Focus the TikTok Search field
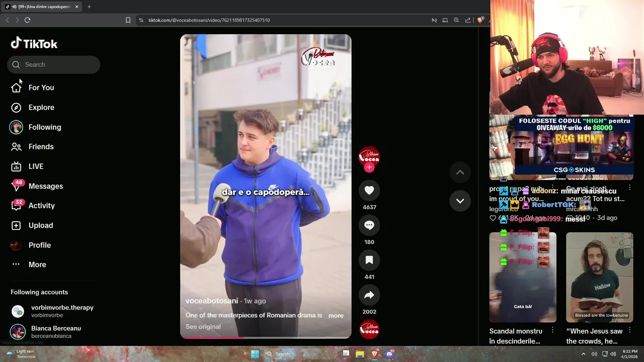The height and width of the screenshot is (362, 644). pos(54,64)
